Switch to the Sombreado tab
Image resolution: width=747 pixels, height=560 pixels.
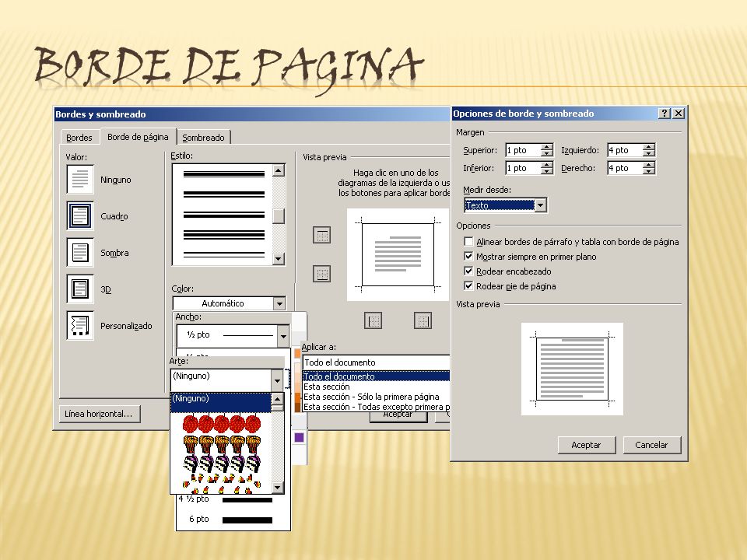tap(203, 138)
